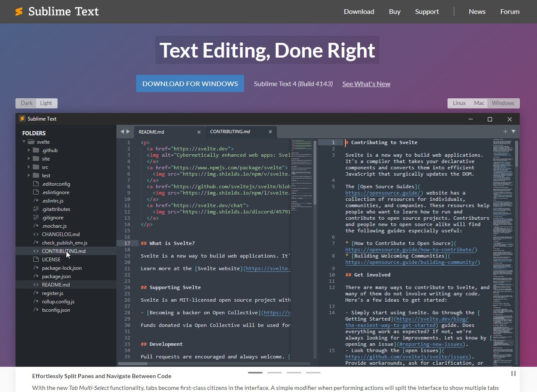Image resolution: width=537 pixels, height=392 pixels.
Task: Close the README.md tab with its X
Action: pyautogui.click(x=199, y=132)
